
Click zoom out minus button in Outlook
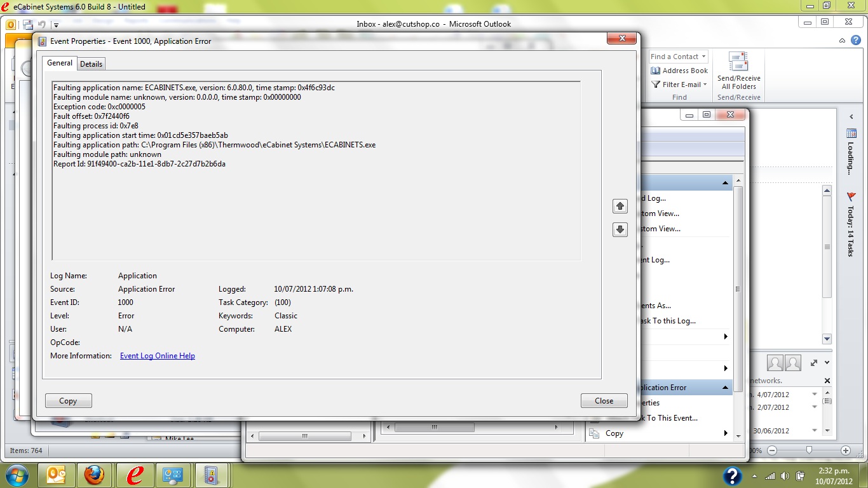pyautogui.click(x=772, y=451)
